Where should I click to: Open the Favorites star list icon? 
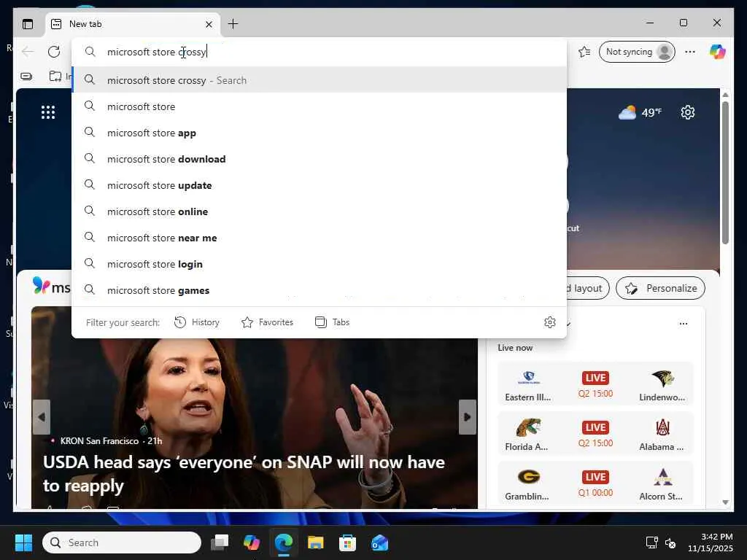click(x=584, y=52)
